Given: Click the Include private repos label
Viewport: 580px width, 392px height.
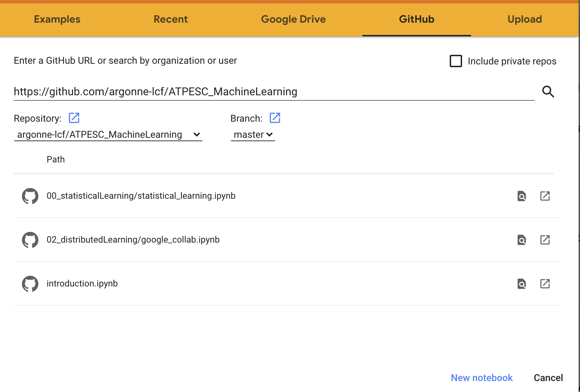Looking at the screenshot, I should tap(512, 61).
